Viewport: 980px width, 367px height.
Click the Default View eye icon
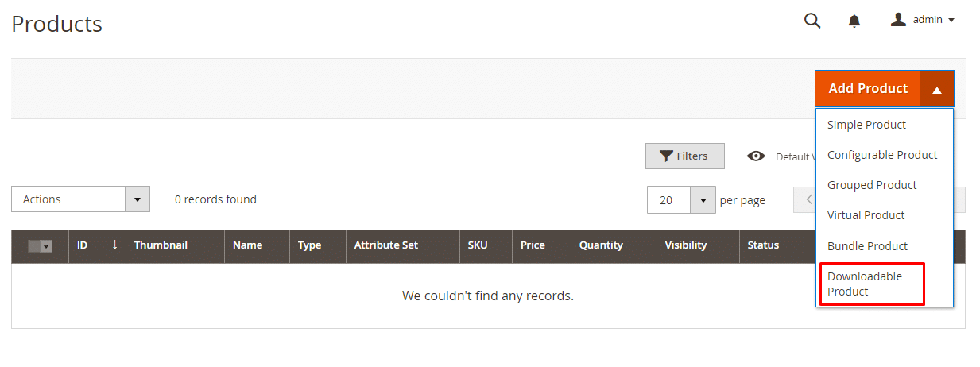click(756, 156)
